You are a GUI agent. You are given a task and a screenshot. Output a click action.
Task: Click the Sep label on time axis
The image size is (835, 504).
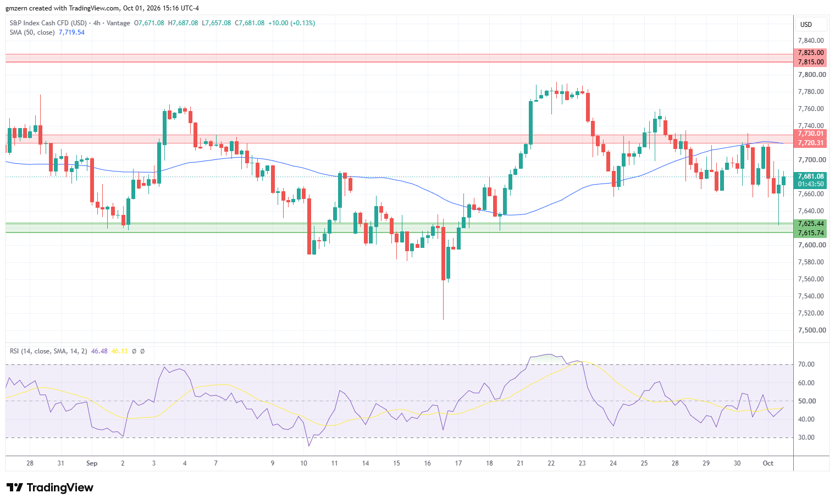click(x=92, y=463)
